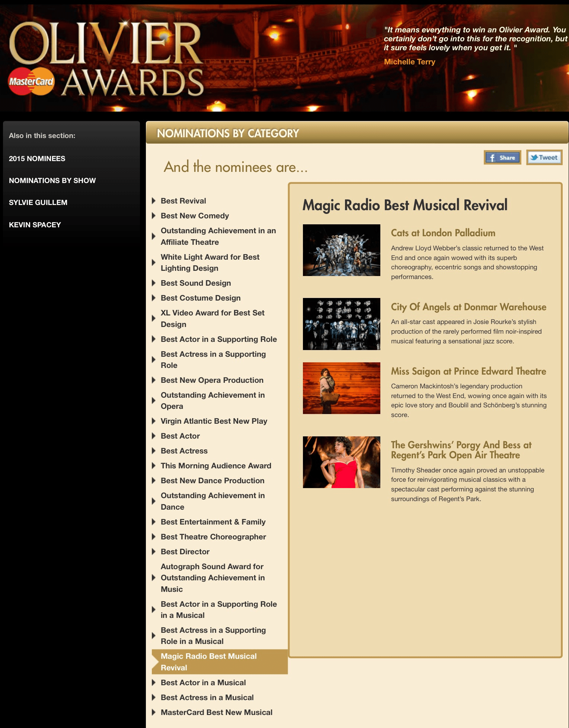The width and height of the screenshot is (569, 728).
Task: Click the MasterCard logo in header
Action: (x=31, y=81)
